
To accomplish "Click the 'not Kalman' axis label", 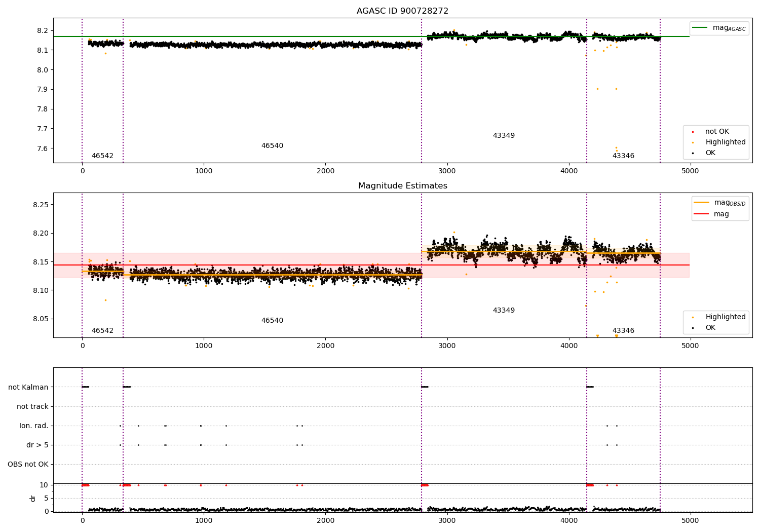I will pyautogui.click(x=28, y=388).
